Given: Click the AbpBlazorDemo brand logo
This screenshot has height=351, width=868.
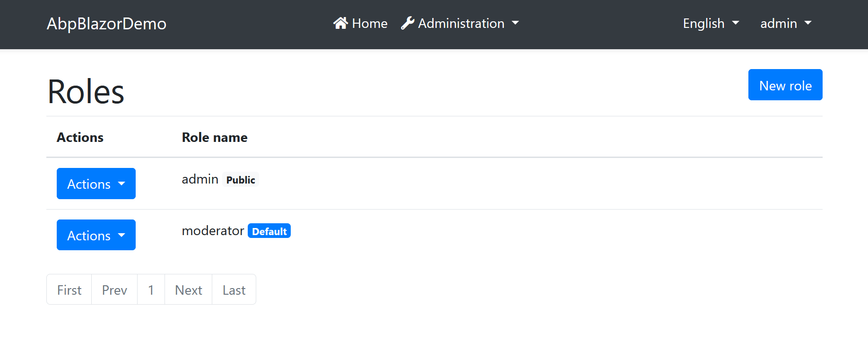Looking at the screenshot, I should click(106, 24).
